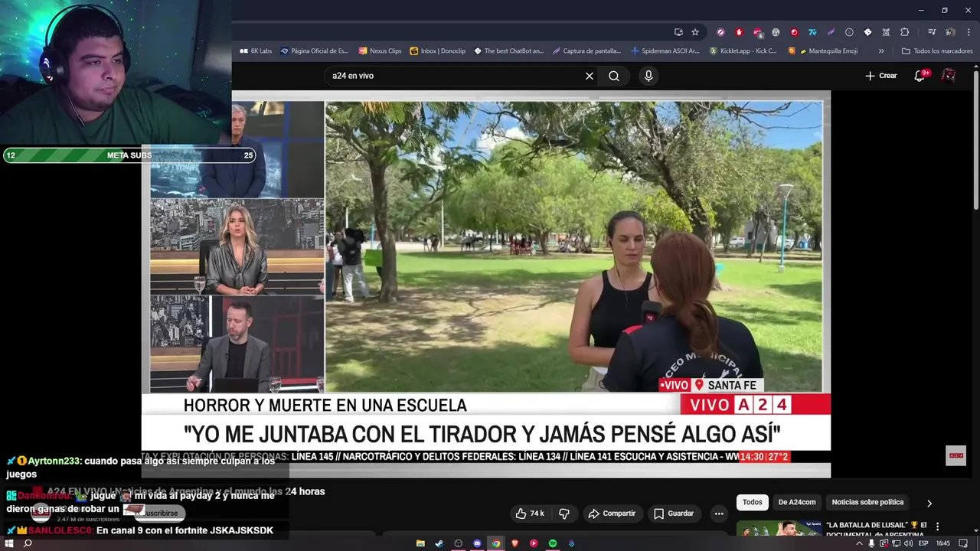Open Spiderman ASCII Art bookmark
Screen dimensions: 980x551
(x=665, y=51)
